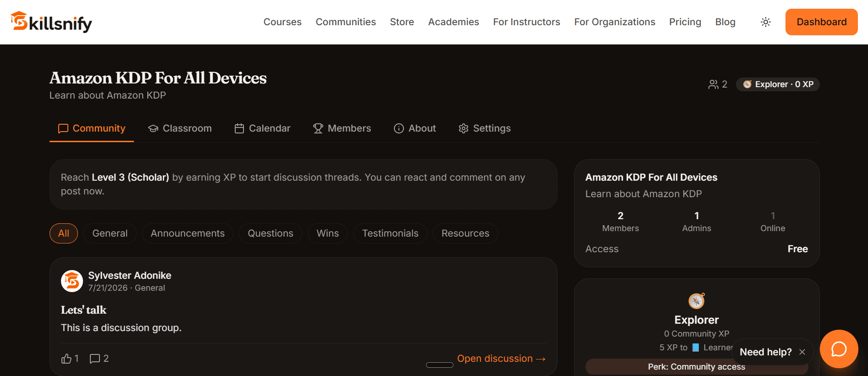Open the Members tab
The width and height of the screenshot is (868, 376).
pyautogui.click(x=342, y=128)
